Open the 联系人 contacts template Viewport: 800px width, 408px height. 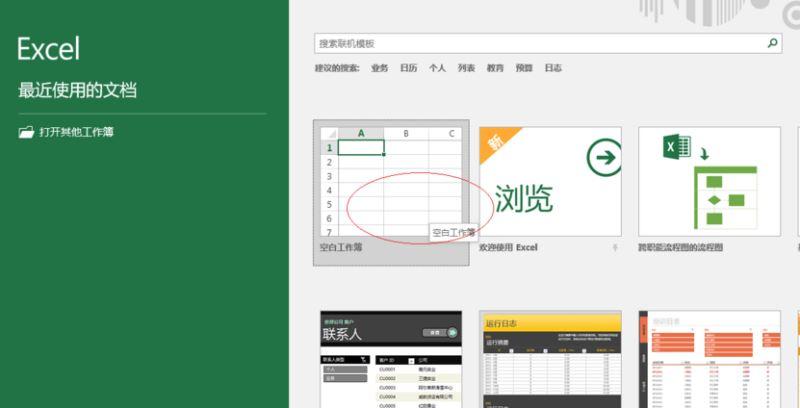coord(391,359)
